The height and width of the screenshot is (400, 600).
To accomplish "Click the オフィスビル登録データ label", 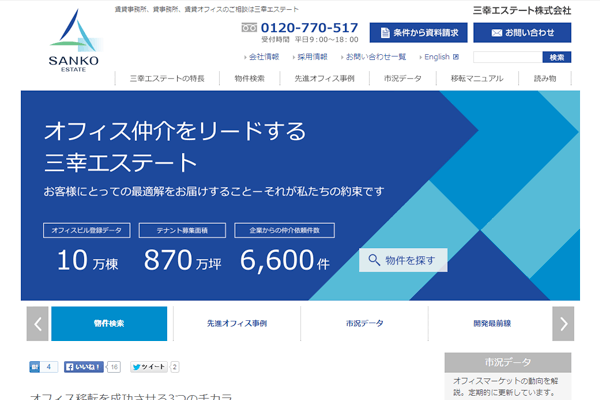I will click(86, 230).
